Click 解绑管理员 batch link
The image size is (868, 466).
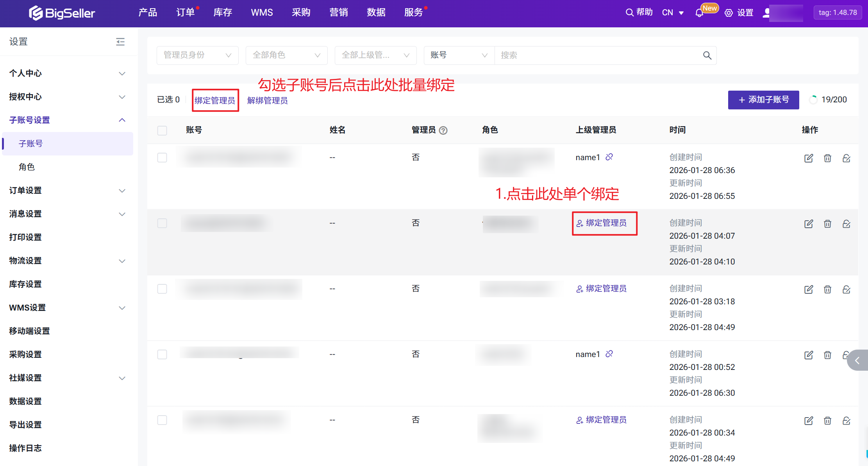click(x=267, y=101)
